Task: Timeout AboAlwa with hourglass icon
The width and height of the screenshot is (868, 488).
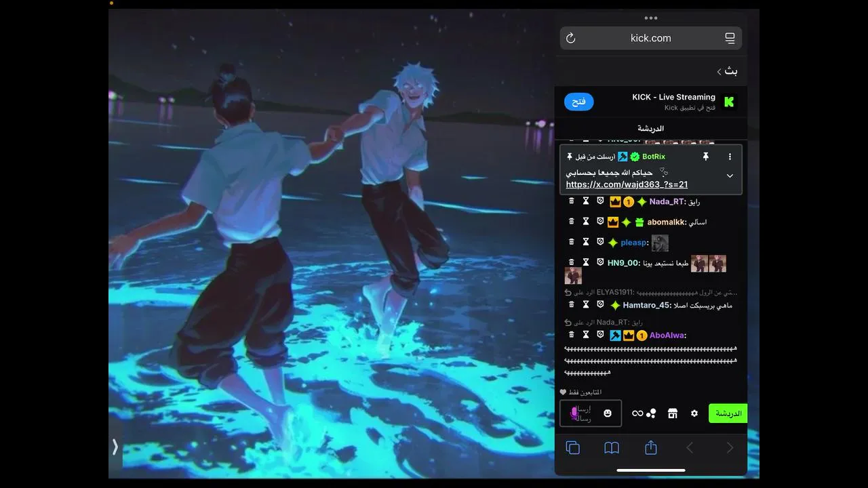Action: click(586, 335)
